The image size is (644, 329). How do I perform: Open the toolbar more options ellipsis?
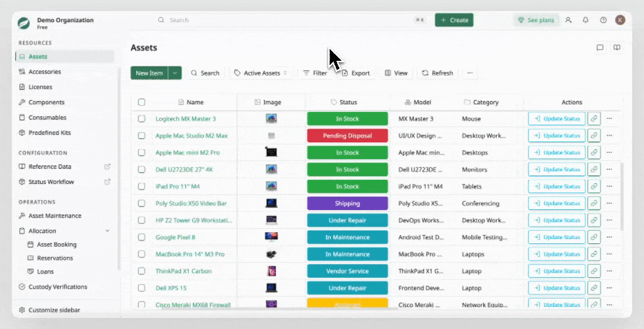(x=471, y=73)
